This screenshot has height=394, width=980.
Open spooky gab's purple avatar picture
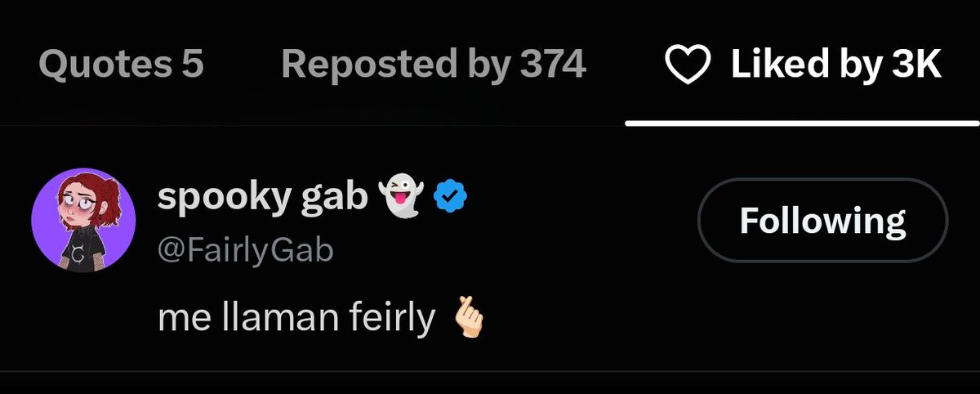(83, 220)
